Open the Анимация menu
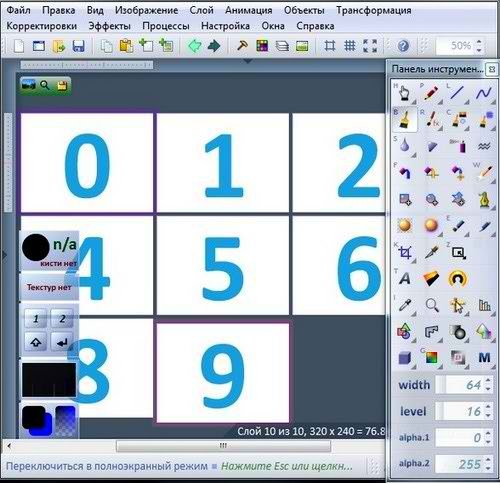 point(248,10)
